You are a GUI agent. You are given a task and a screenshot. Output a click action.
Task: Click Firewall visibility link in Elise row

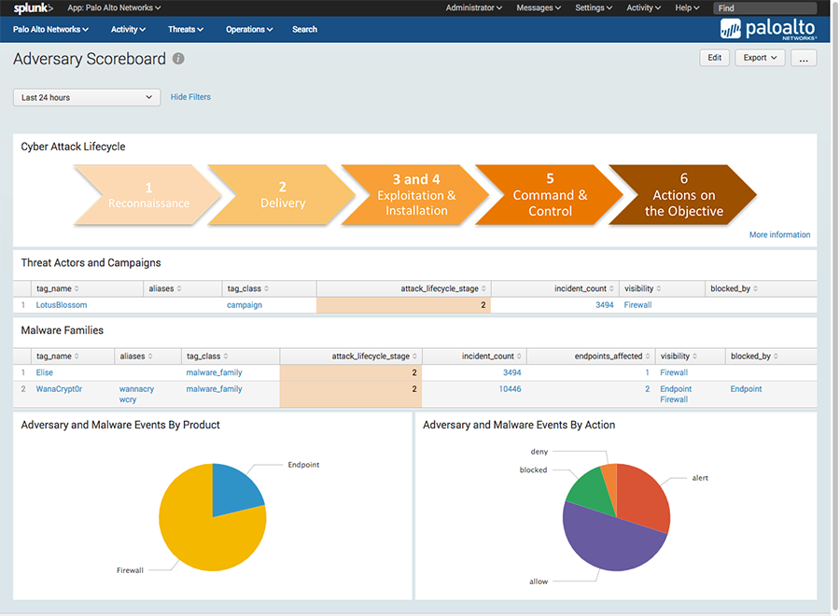tap(673, 372)
